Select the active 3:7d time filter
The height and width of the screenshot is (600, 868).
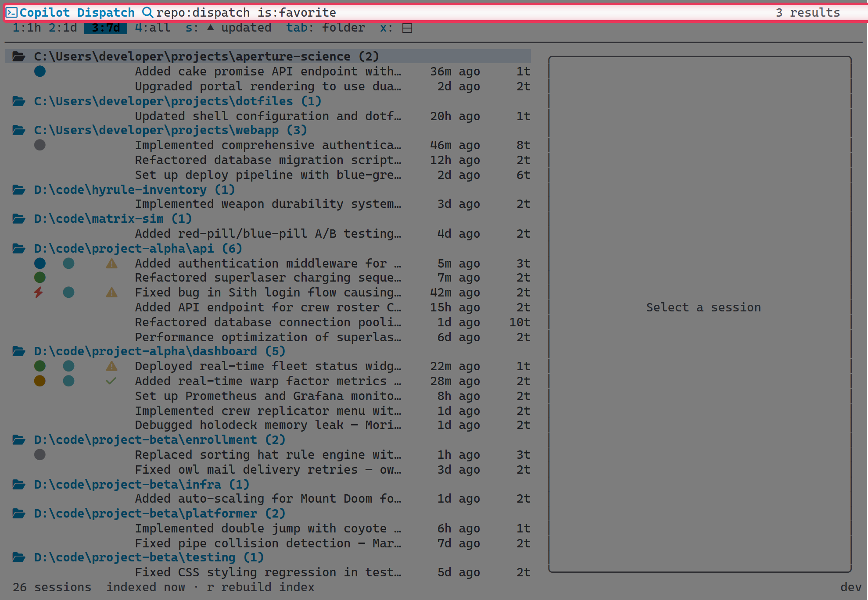coord(106,28)
